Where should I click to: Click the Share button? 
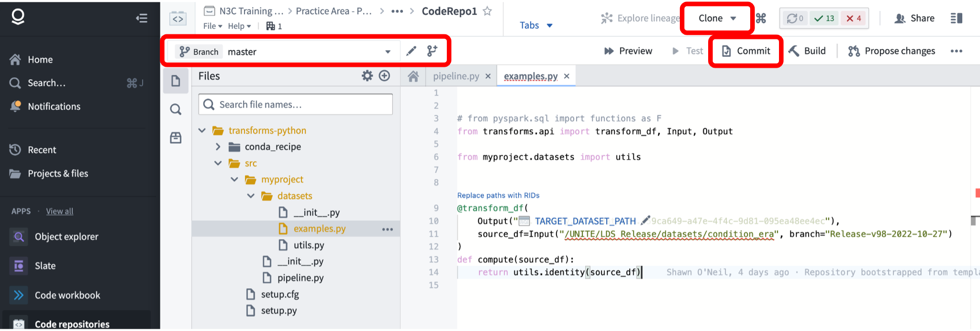click(914, 18)
